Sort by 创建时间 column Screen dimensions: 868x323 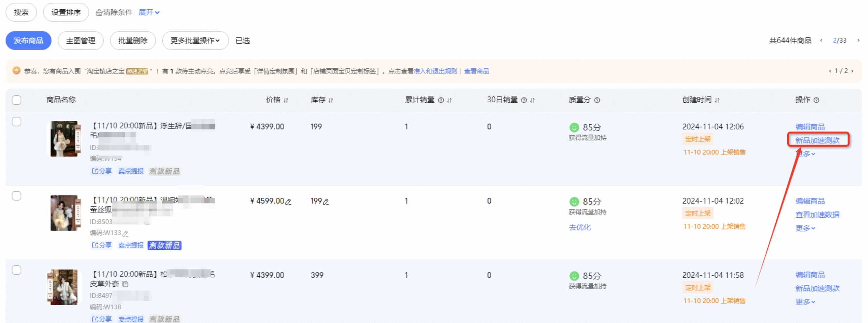tap(717, 100)
